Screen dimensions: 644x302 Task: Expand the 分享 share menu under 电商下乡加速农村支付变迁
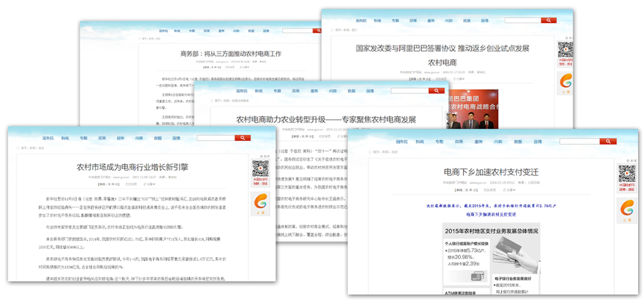coord(510,190)
